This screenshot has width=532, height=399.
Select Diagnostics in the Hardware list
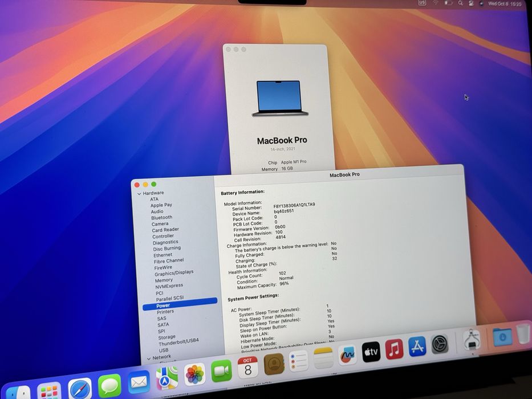[165, 242]
